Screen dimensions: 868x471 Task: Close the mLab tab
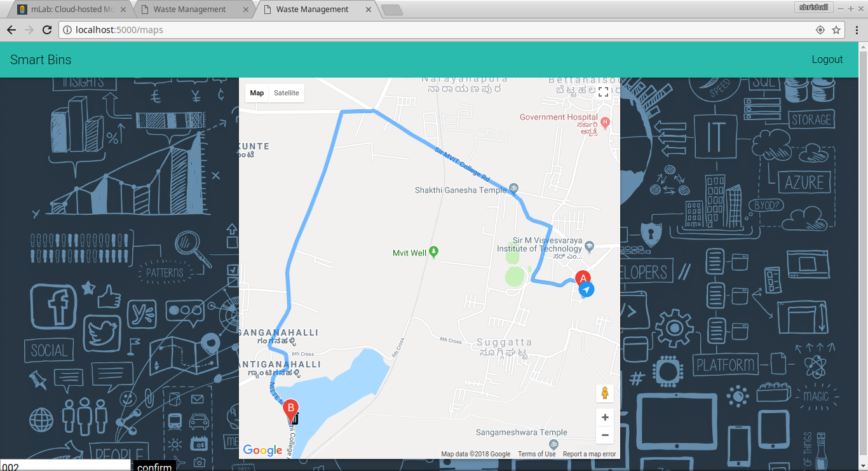[123, 10]
